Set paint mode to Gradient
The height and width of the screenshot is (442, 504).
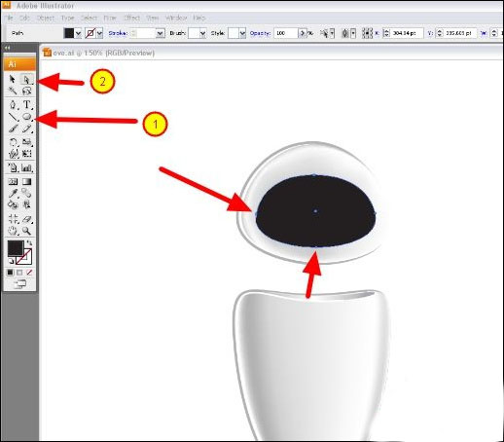(19, 273)
